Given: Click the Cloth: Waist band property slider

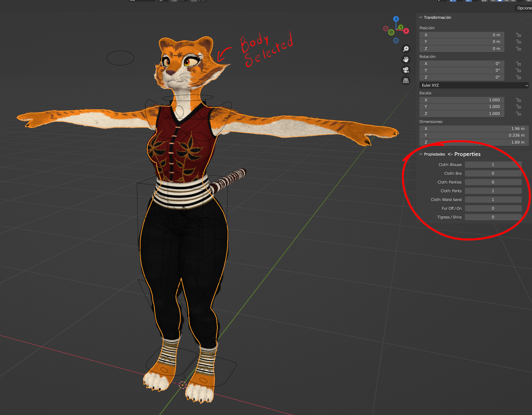Looking at the screenshot, I should pos(493,200).
